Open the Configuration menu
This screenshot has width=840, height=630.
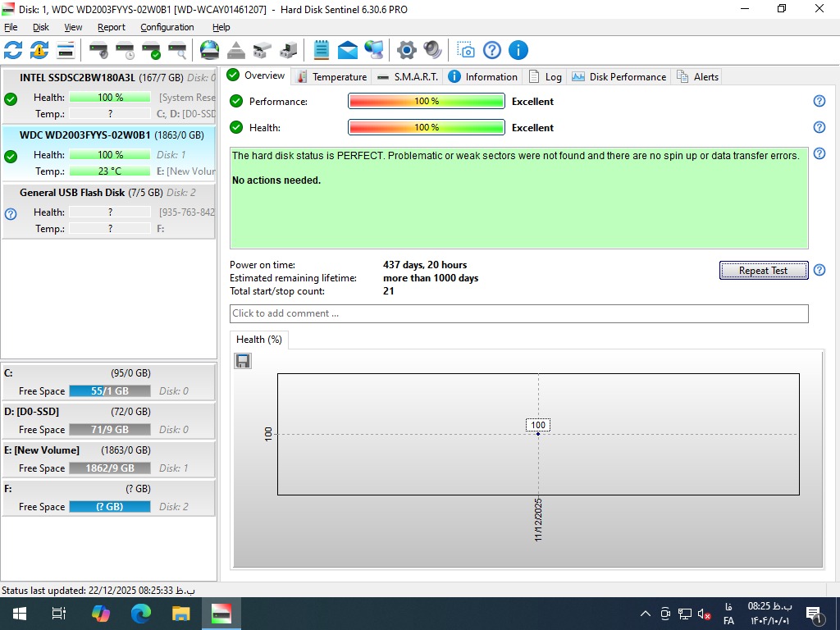pyautogui.click(x=167, y=27)
